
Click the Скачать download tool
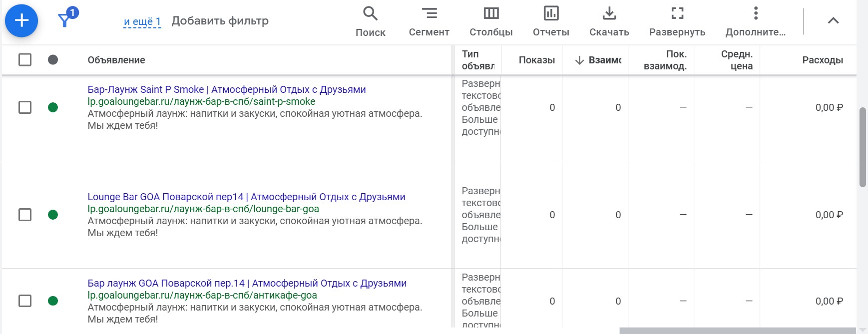coord(609,21)
